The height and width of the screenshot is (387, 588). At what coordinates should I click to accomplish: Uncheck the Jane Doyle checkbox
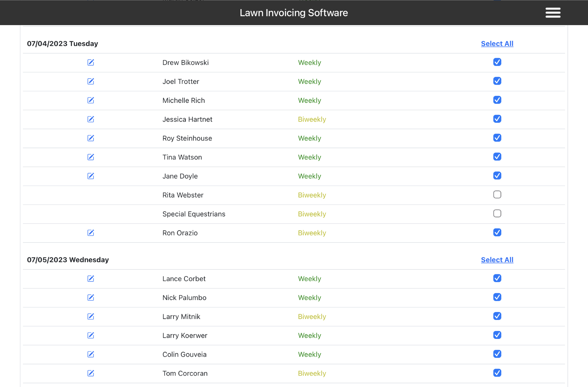[x=497, y=176]
